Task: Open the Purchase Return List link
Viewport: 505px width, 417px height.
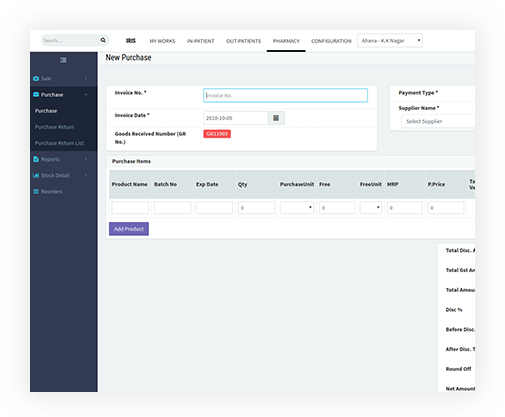Action: (59, 143)
